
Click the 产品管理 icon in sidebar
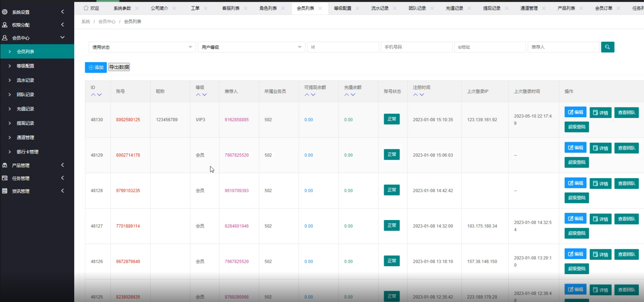tap(5, 165)
